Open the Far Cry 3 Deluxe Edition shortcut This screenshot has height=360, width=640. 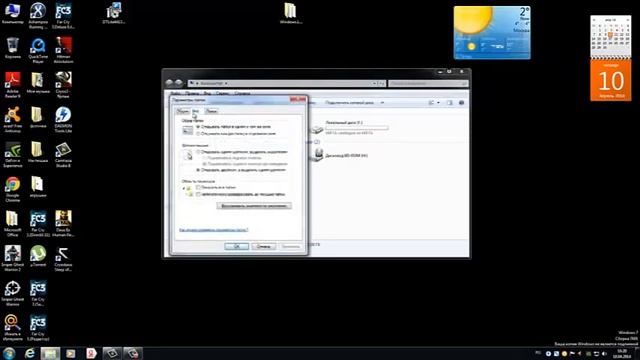pos(63,16)
